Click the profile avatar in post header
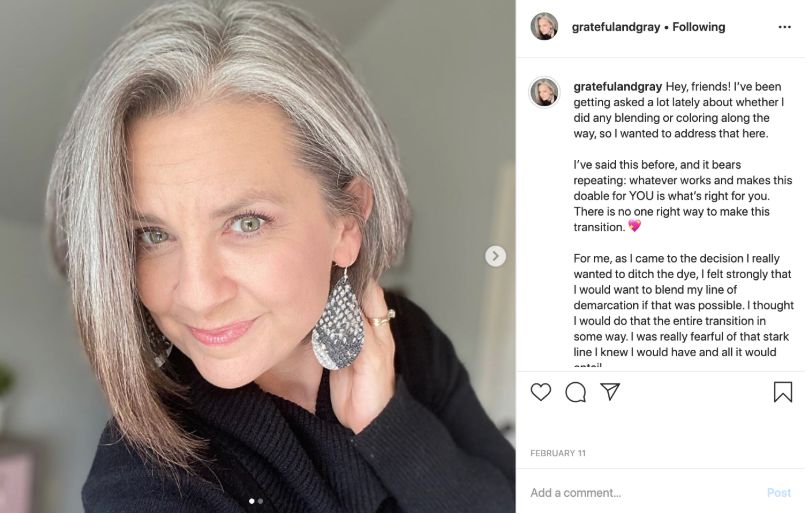Image resolution: width=809 pixels, height=514 pixels. click(x=544, y=27)
